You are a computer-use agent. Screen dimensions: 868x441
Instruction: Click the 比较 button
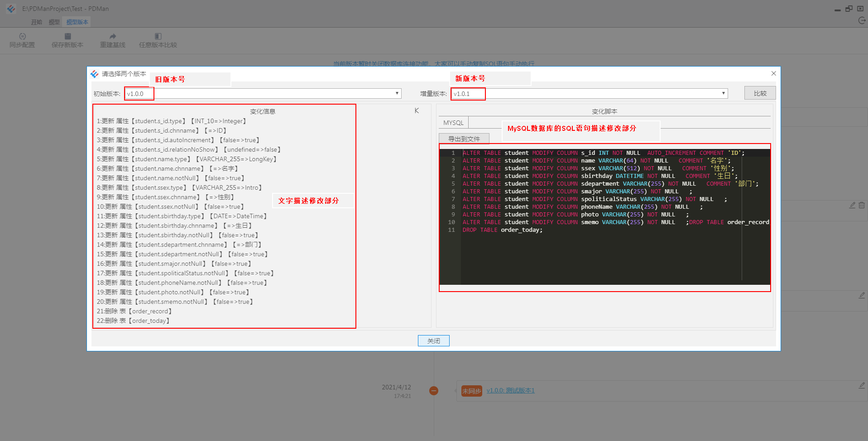(760, 93)
